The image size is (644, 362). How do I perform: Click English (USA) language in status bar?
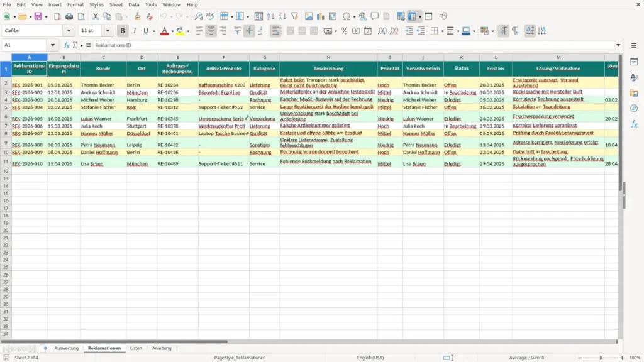[370, 358]
